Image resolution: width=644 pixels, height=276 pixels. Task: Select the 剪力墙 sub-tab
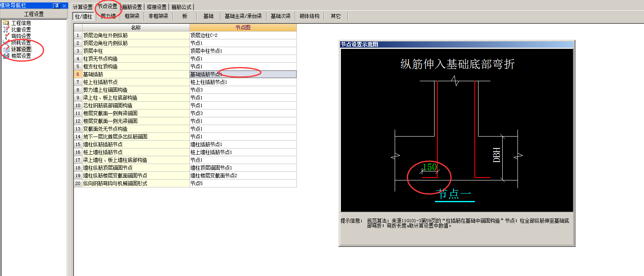pos(108,16)
